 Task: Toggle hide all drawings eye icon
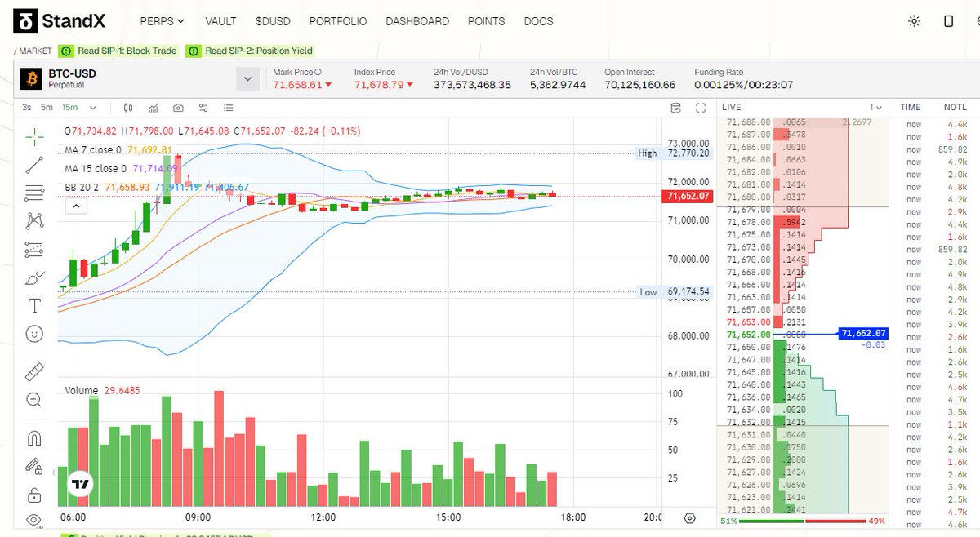click(34, 519)
